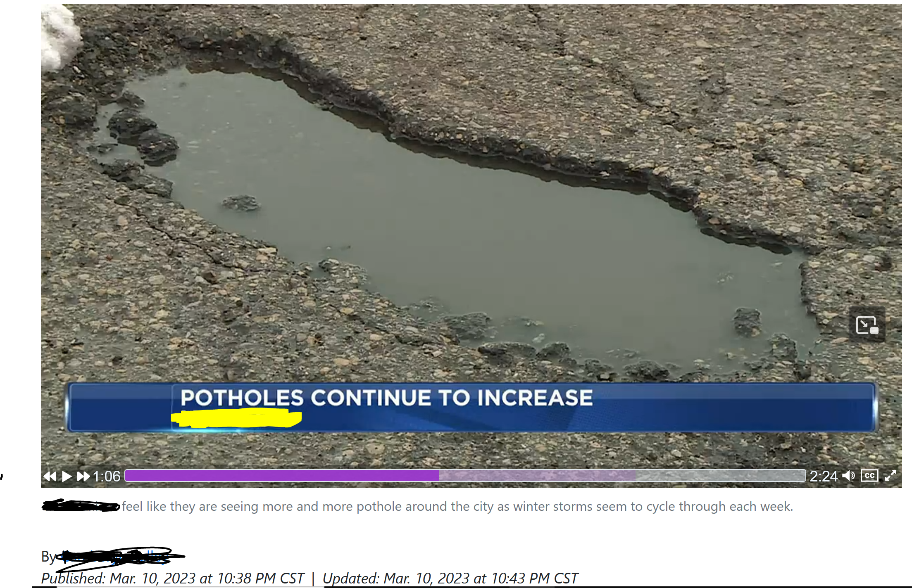The image size is (912, 588).
Task: Click the yellow highlighted area in the banner
Action: pos(236,417)
